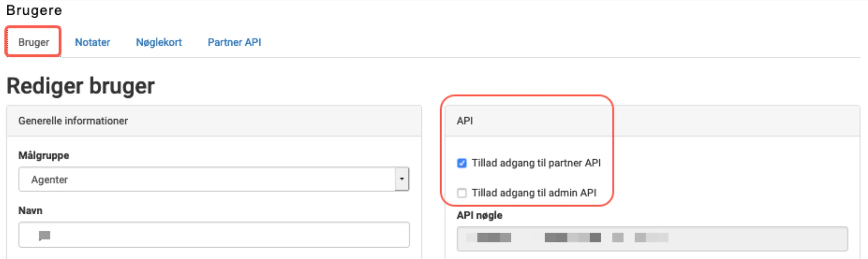Click the 'Tillad adgang til partner API' label
Viewport: 868px width, 259px height.
[x=536, y=163]
